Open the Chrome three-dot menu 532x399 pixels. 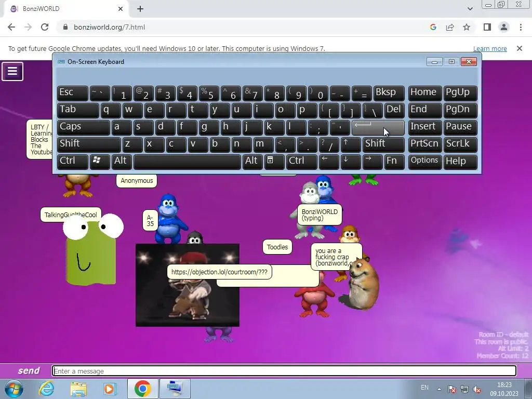coord(521,27)
